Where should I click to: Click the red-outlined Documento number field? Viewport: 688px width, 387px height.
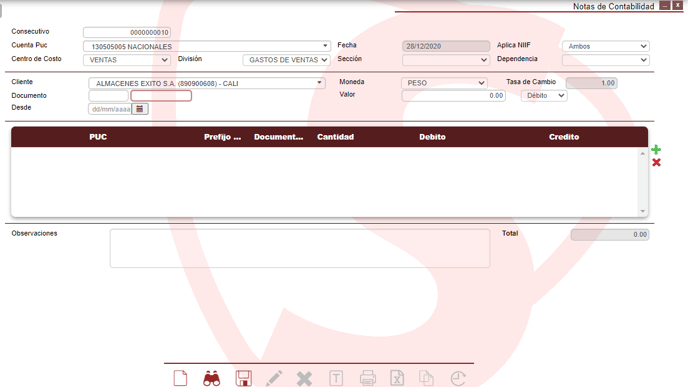[161, 96]
